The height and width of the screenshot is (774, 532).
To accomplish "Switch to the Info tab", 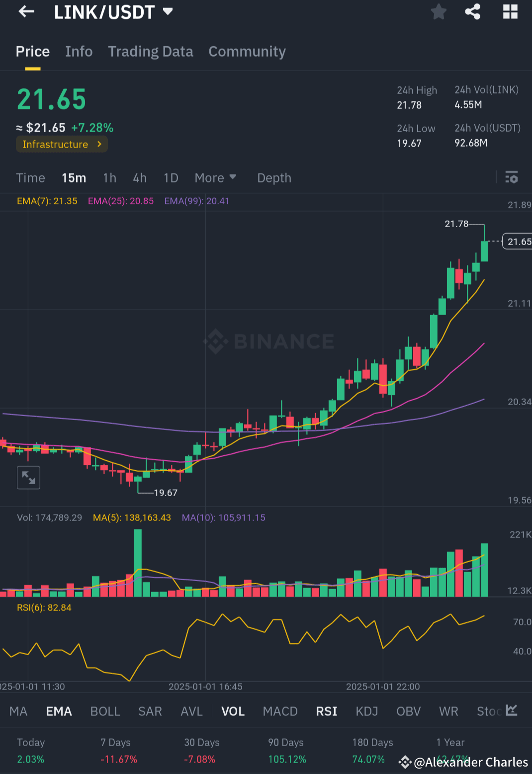I will [x=79, y=51].
